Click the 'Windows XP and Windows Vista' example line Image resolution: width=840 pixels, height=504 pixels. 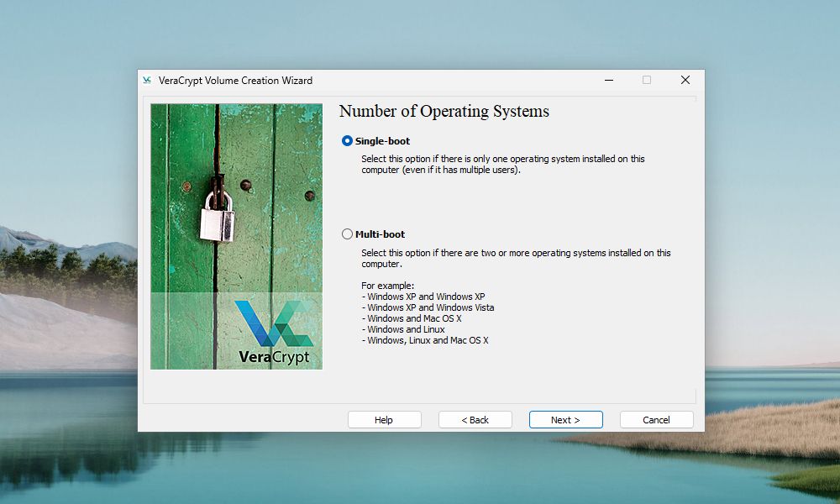428,307
